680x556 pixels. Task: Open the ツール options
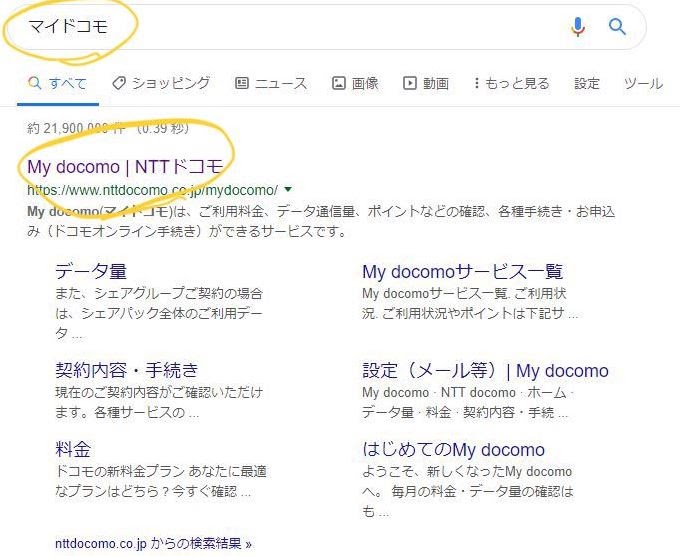pyautogui.click(x=644, y=83)
